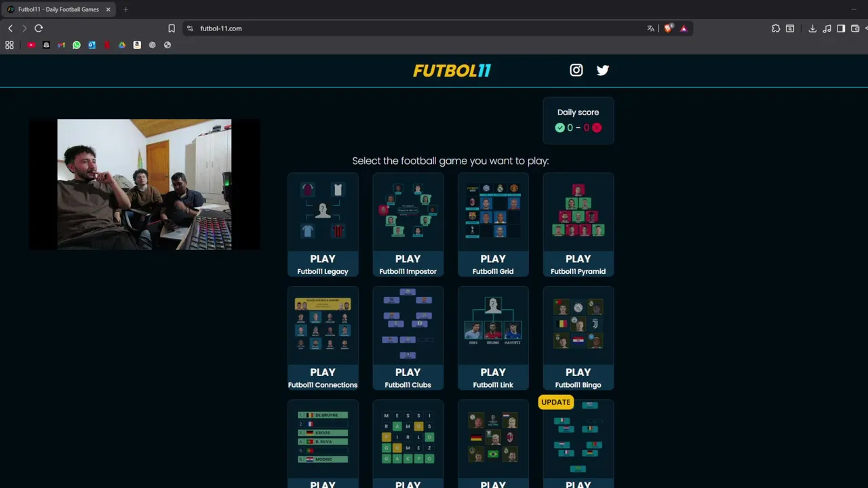The height and width of the screenshot is (488, 868).
Task: Open the YouTube bookmark
Action: click(x=31, y=45)
